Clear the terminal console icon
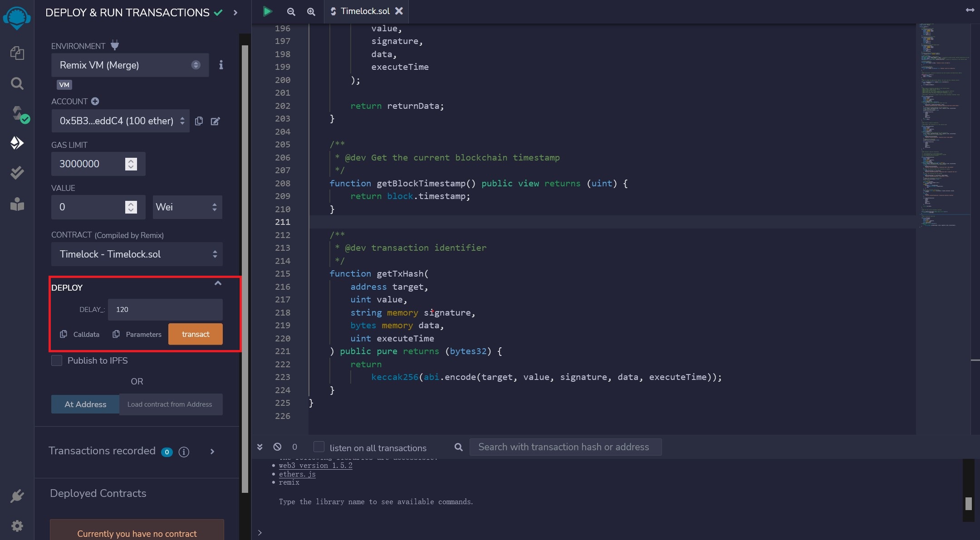Viewport: 980px width, 540px height. pos(277,447)
